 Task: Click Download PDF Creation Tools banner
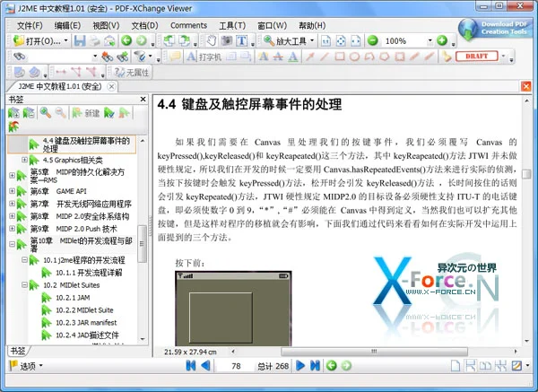pyautogui.click(x=494, y=30)
